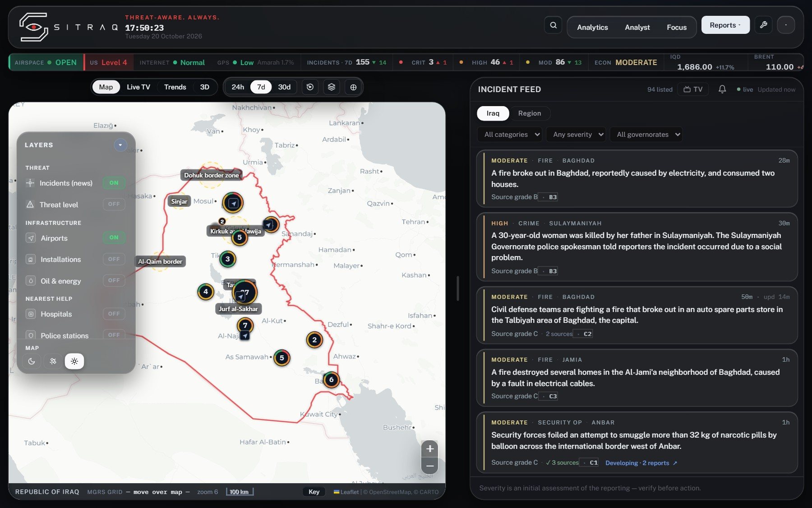Select light sun map theme
The height and width of the screenshot is (508, 812).
click(x=74, y=361)
